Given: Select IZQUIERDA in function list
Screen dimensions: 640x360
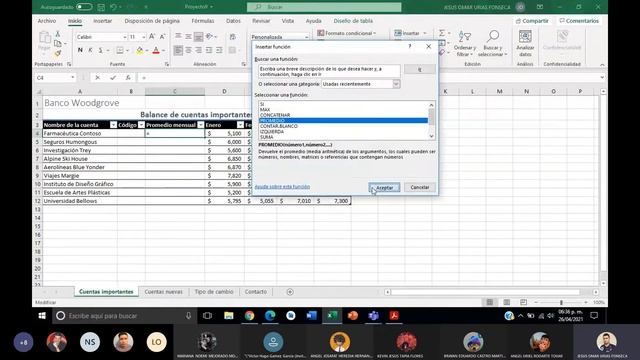Looking at the screenshot, I should pos(271,131).
